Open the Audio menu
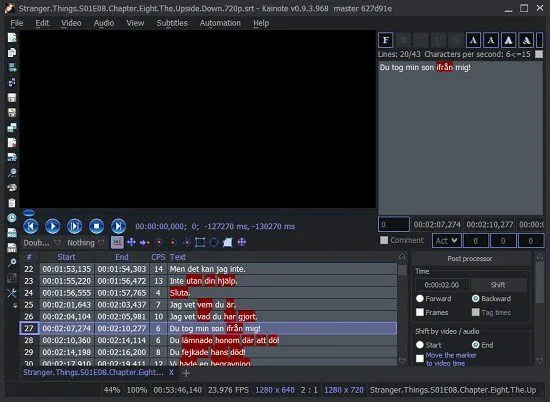550x402 pixels. [x=104, y=23]
